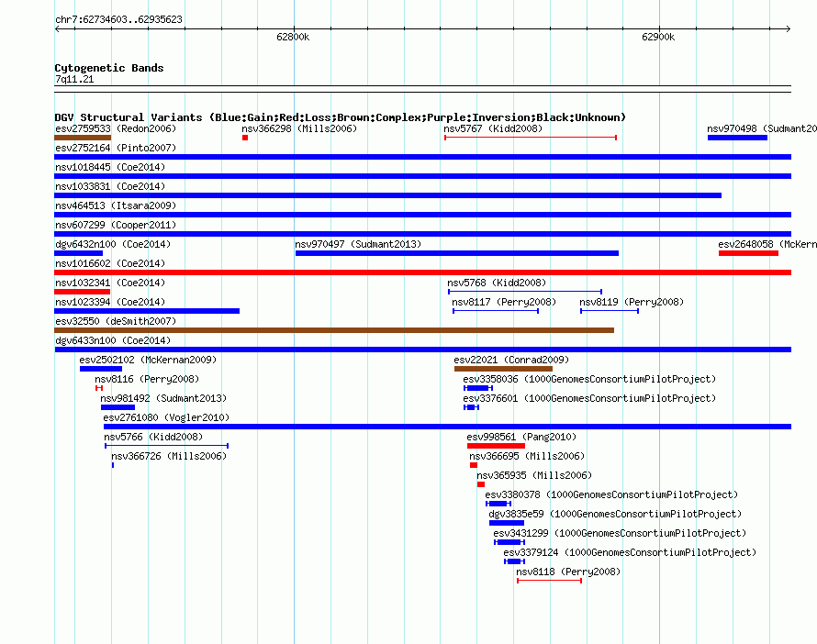Click the DGV Structural Variants track title
This screenshot has height=644, width=817.
tap(340, 117)
